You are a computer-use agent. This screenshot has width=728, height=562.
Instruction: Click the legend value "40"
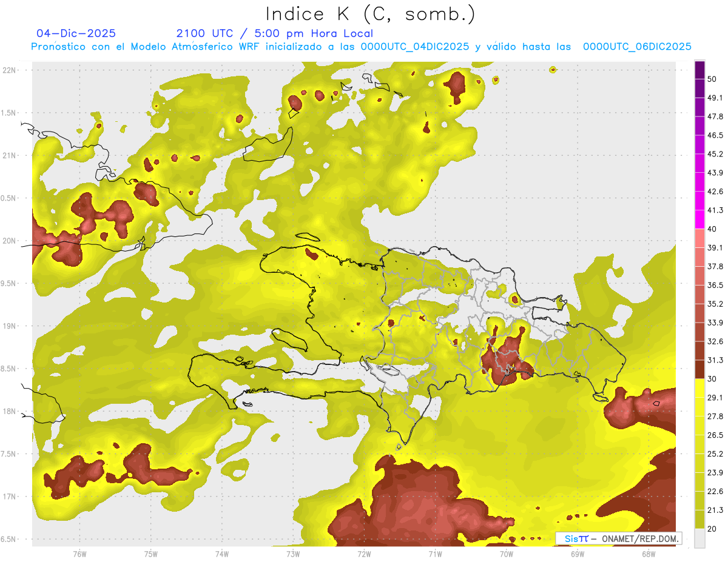713,229
